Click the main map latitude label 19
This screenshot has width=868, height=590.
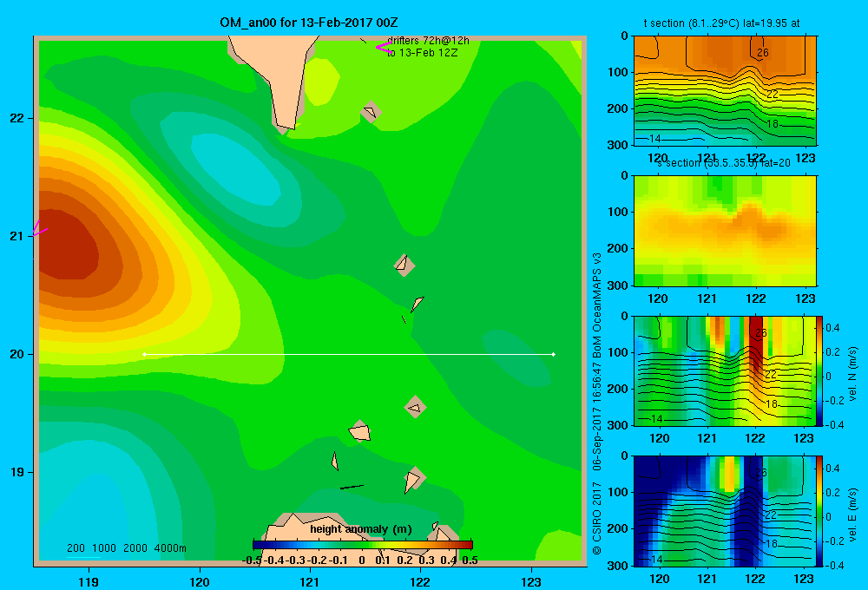[x=16, y=472]
